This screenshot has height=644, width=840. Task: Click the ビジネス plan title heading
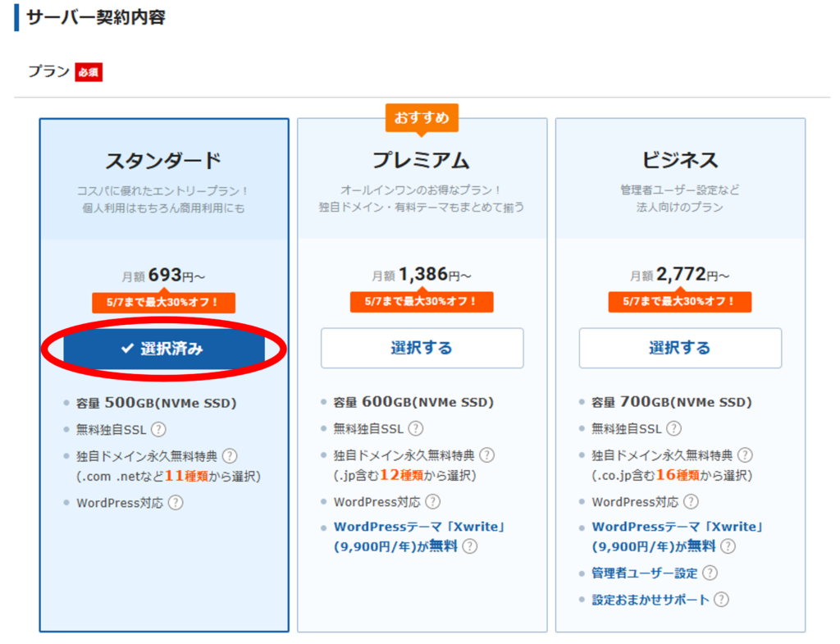680,159
